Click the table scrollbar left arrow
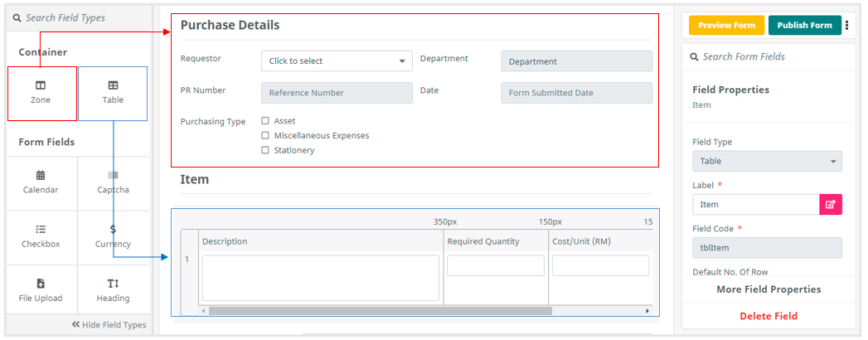 pos(204,311)
